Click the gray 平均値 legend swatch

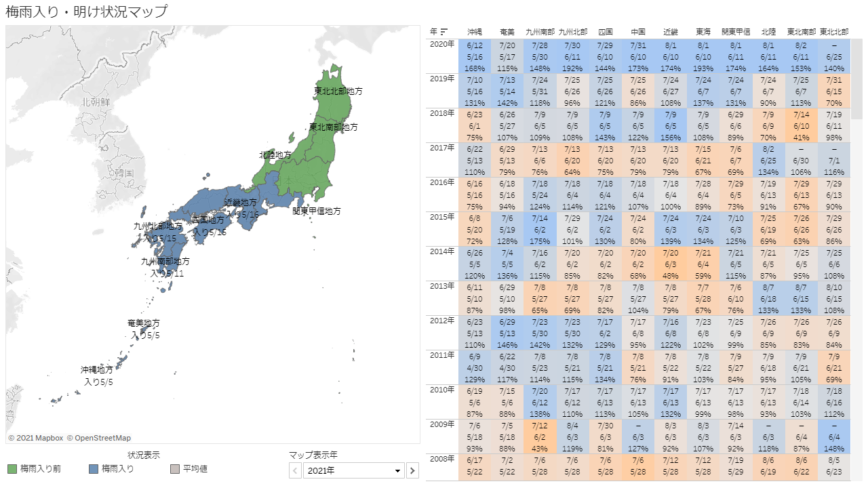coord(175,468)
